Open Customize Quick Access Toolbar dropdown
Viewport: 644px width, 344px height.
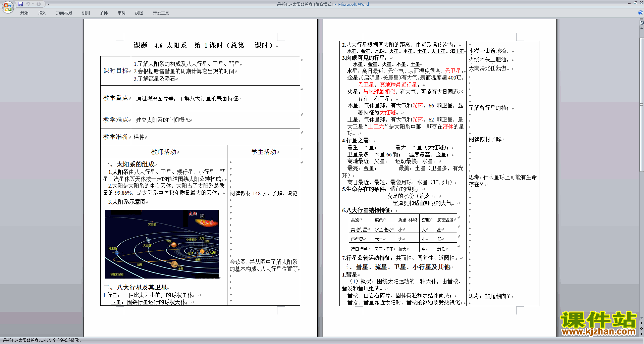pyautogui.click(x=48, y=4)
